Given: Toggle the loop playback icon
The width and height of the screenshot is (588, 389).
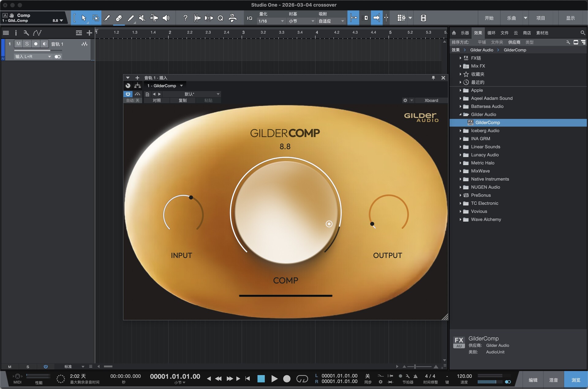Looking at the screenshot, I should (x=302, y=379).
